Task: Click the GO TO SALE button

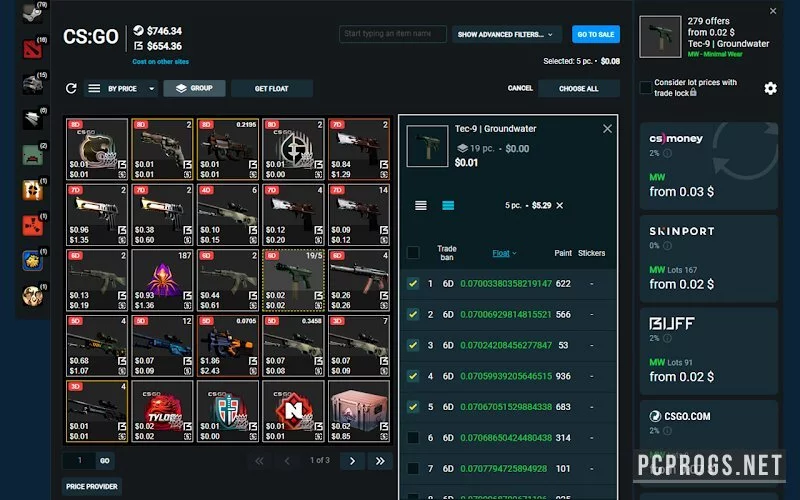Action: (x=595, y=34)
